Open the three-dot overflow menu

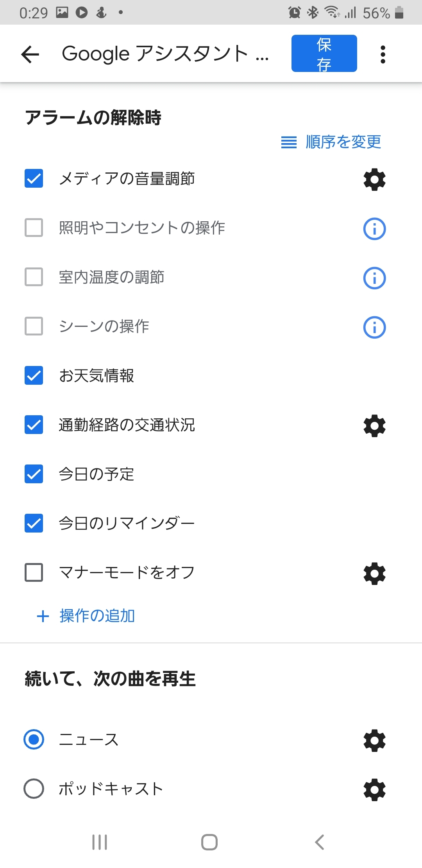[383, 54]
